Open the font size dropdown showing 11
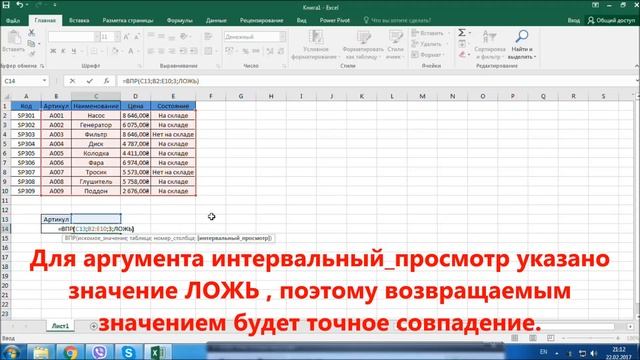The image size is (640, 360). coord(118,37)
